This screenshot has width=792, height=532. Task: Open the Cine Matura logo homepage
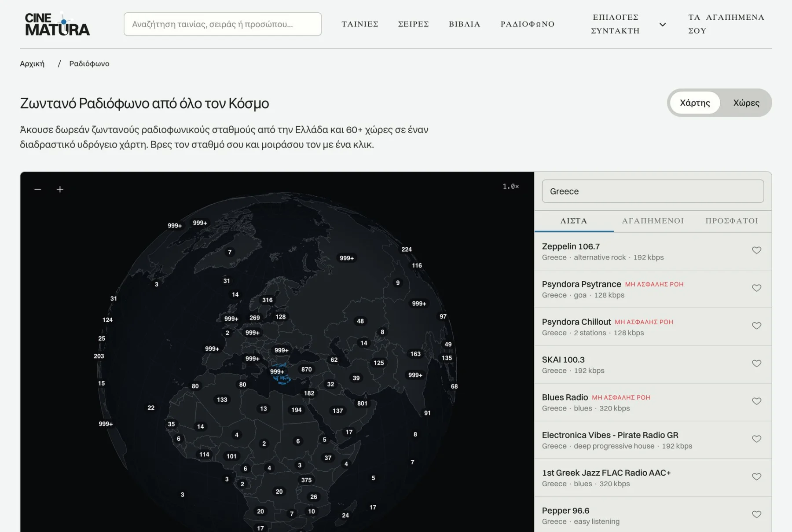click(x=57, y=24)
